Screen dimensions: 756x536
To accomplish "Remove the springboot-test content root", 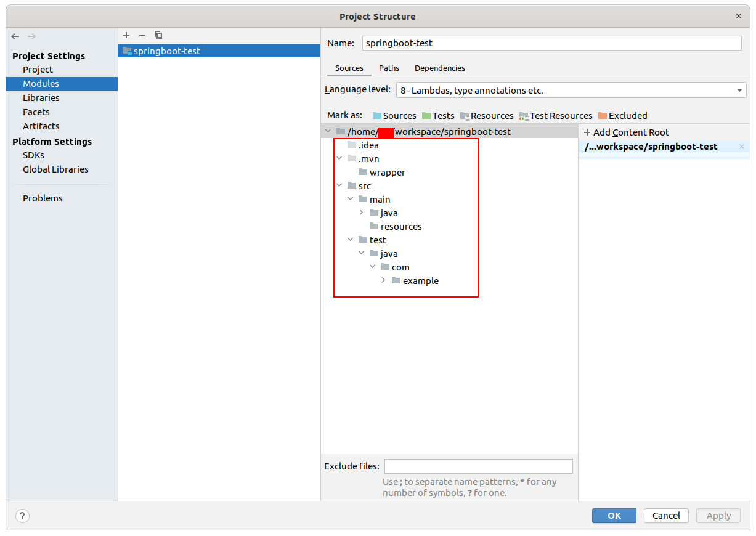I will [x=741, y=147].
